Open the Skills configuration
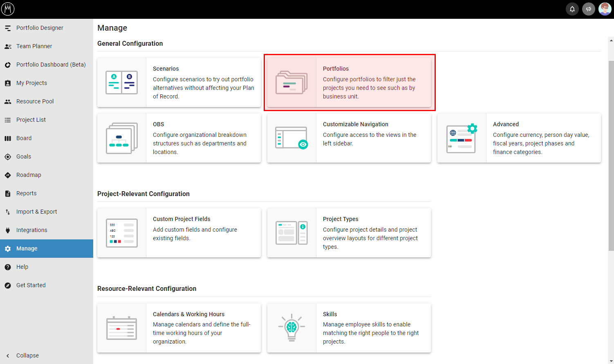 click(349, 328)
